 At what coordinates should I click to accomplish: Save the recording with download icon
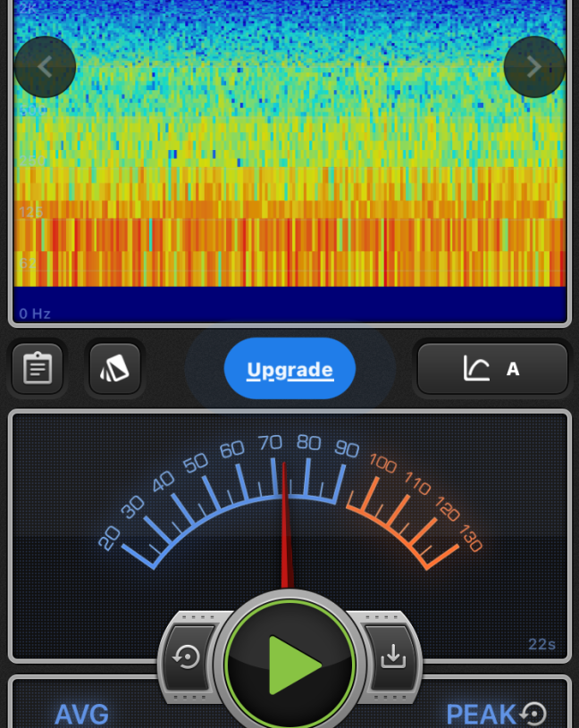pos(393,657)
